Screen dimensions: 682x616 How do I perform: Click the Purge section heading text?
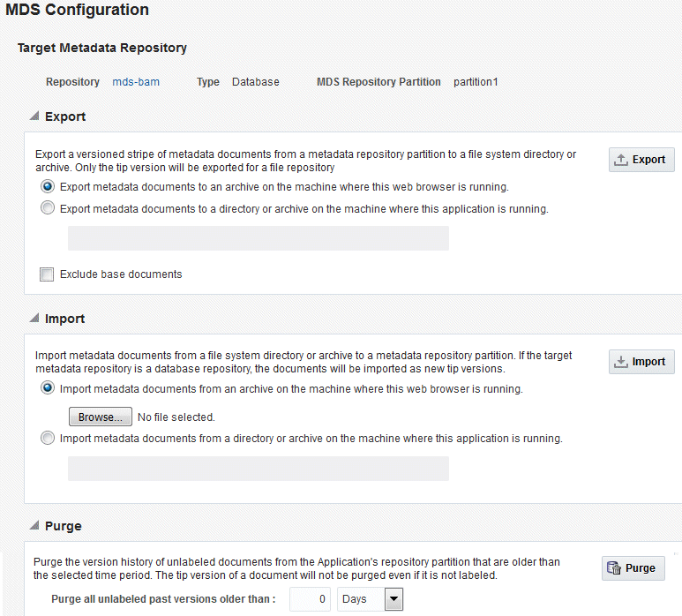(63, 526)
